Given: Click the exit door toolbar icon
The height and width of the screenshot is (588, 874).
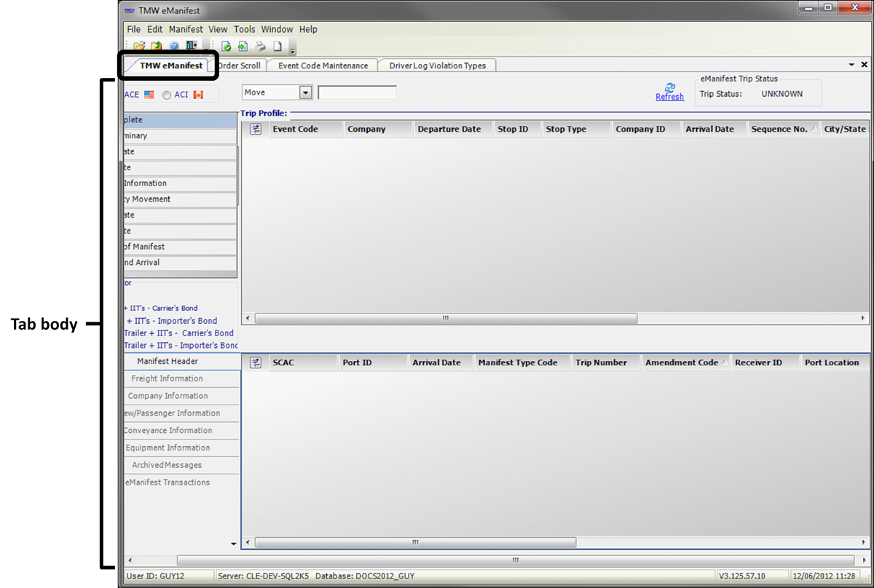Looking at the screenshot, I should coord(191,47).
